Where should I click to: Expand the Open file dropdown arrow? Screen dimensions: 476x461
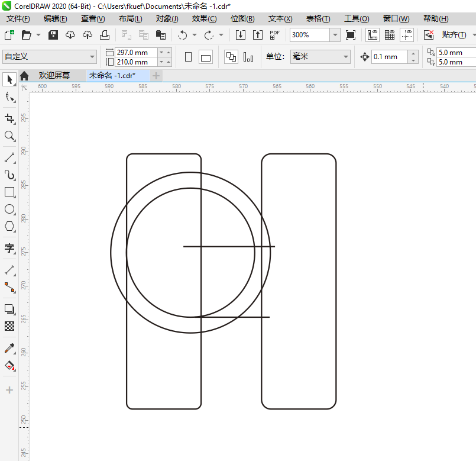(38, 35)
